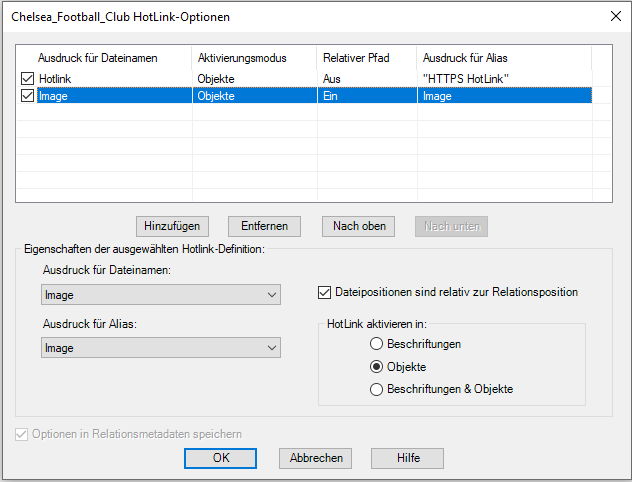Cancel using the Abbrechen button
Image resolution: width=632 pixels, height=482 pixels.
point(315,458)
